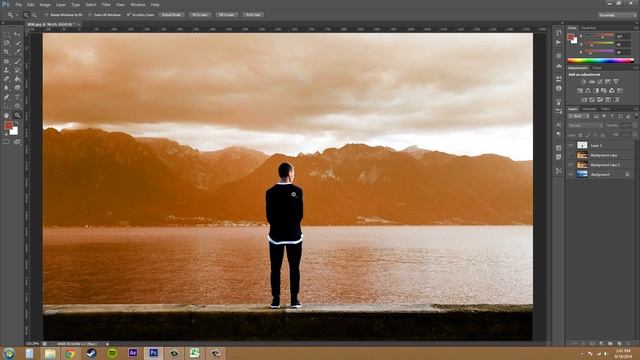Show the Background copy layer
Screen dimensions: 640x360
pyautogui.click(x=571, y=155)
